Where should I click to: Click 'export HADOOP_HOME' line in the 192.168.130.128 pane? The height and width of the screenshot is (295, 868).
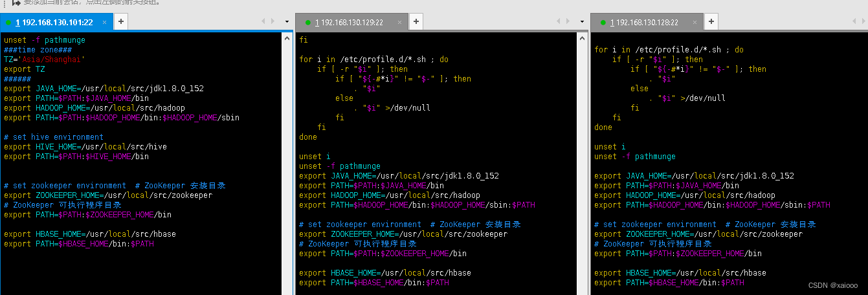coord(685,195)
